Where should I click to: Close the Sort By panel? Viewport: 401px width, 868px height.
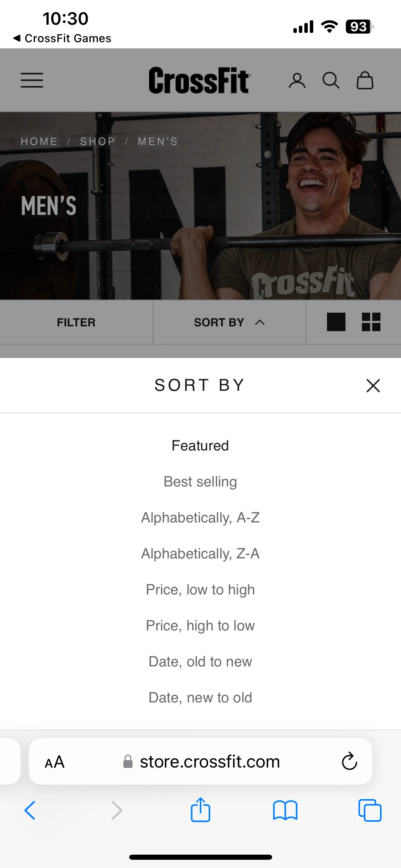(x=373, y=386)
